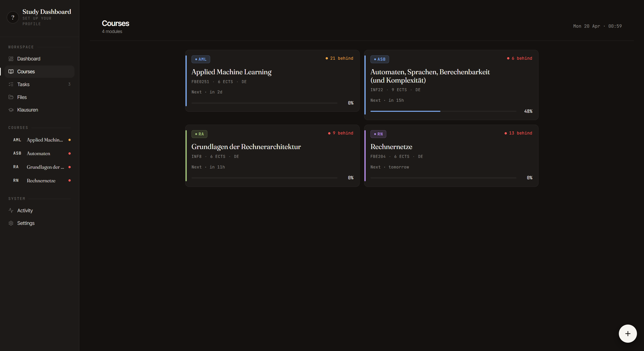Screen dimensions: 644x351
Task: Click the Tasks checklist icon
Action: tap(11, 84)
